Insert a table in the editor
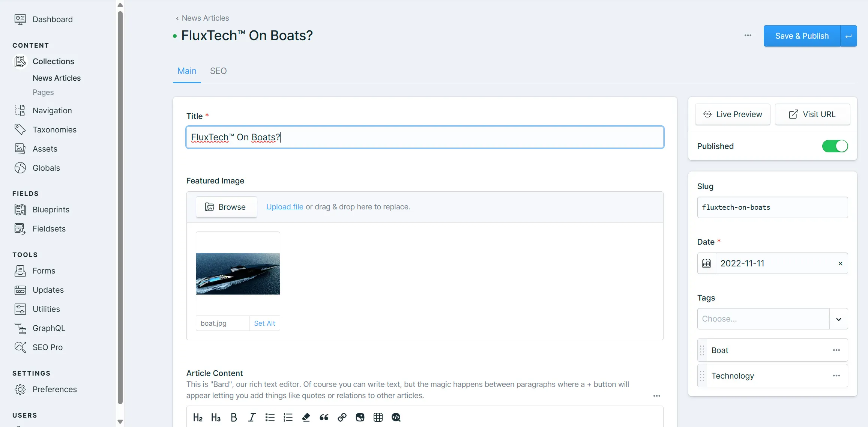The height and width of the screenshot is (427, 868). (378, 417)
